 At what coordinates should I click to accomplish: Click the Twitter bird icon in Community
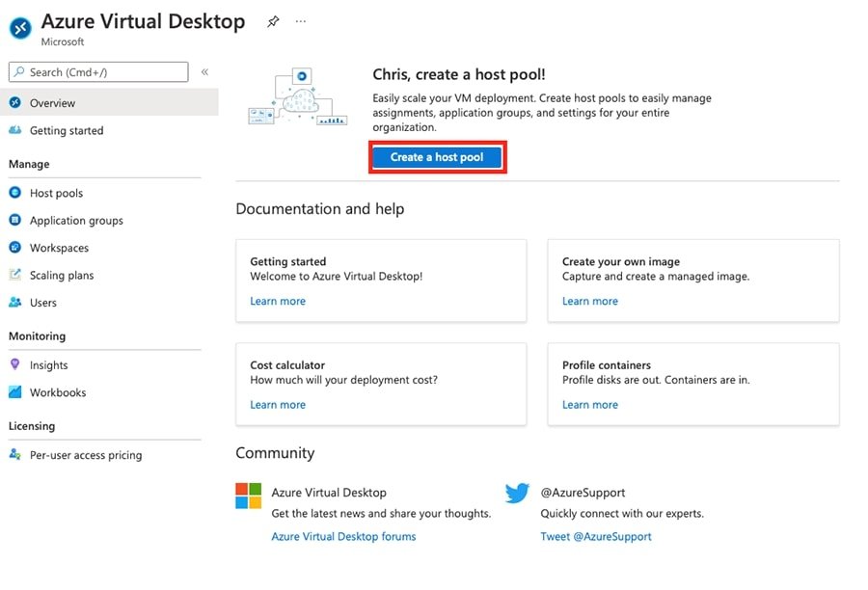(x=517, y=493)
